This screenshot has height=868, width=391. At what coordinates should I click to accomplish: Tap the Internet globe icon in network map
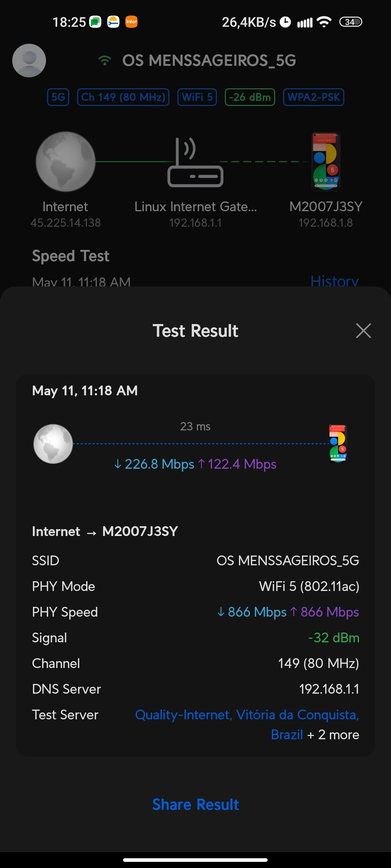click(66, 162)
